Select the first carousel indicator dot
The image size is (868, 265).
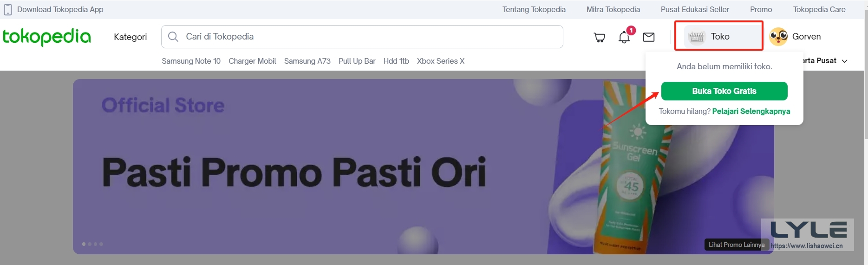tap(84, 244)
